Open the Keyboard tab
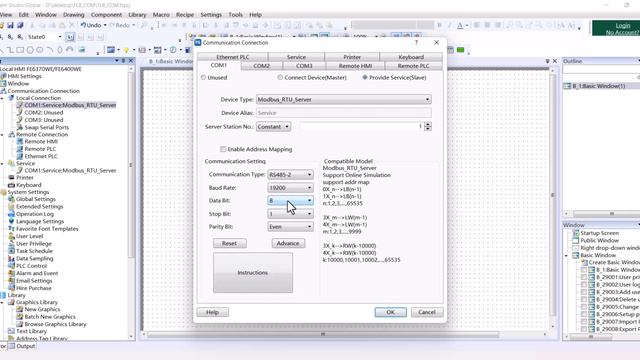The height and width of the screenshot is (360, 640). 411,57
